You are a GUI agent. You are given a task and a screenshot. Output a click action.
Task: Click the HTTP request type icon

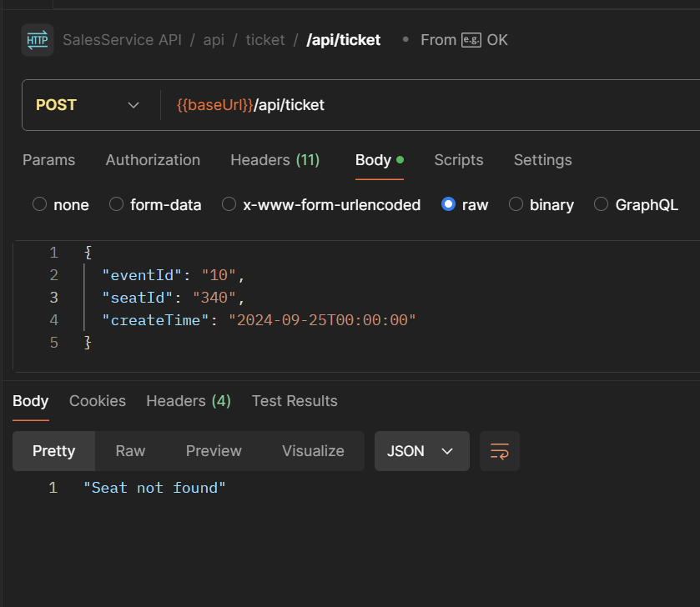[38, 40]
